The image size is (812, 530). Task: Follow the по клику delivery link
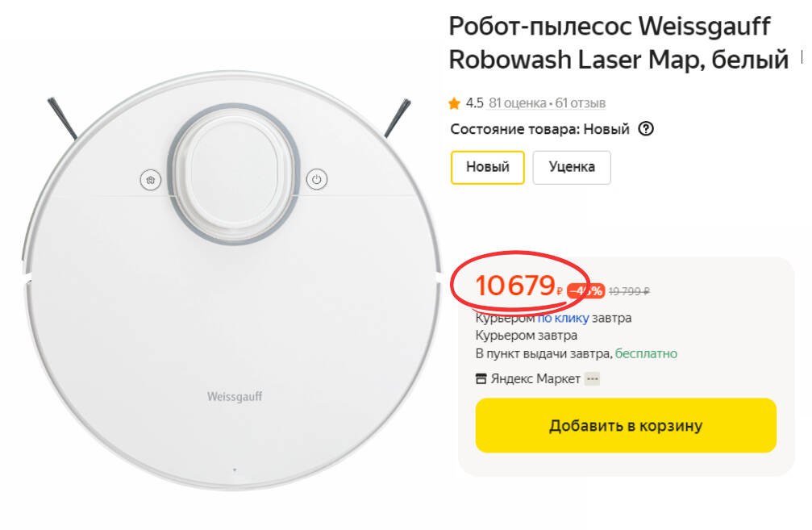coord(563,318)
